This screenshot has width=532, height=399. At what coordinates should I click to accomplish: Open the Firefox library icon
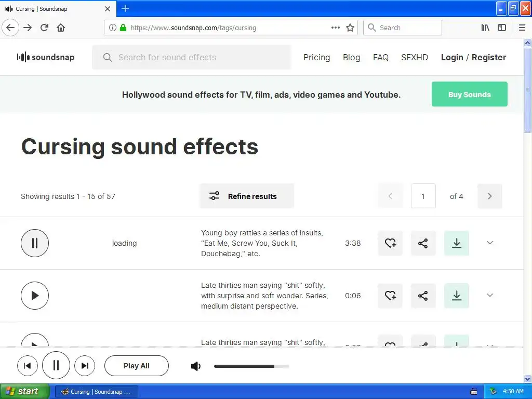[485, 28]
